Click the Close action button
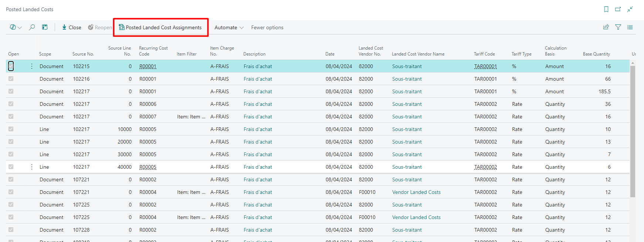This screenshot has width=644, height=242. click(72, 27)
